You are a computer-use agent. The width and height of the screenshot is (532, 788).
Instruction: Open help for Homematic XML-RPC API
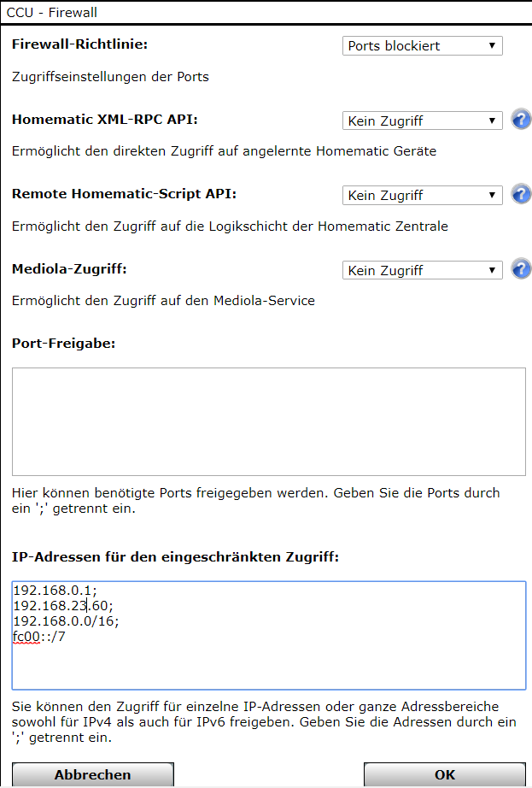click(x=521, y=121)
